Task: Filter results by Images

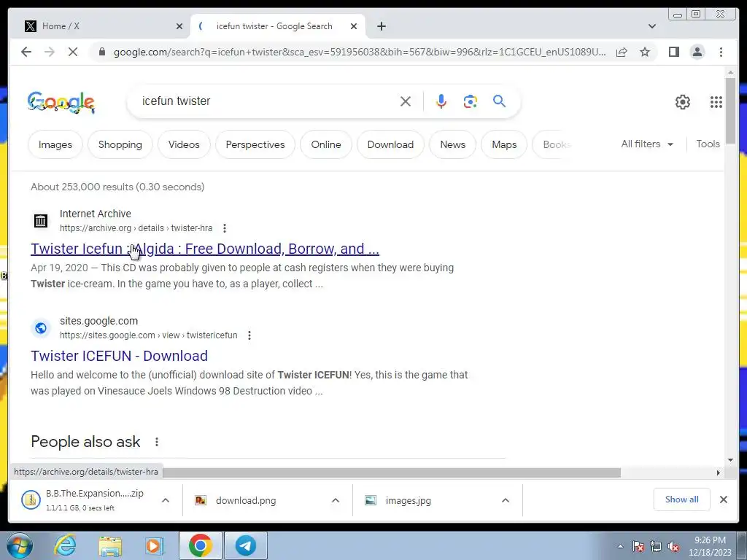Action: pos(55,144)
